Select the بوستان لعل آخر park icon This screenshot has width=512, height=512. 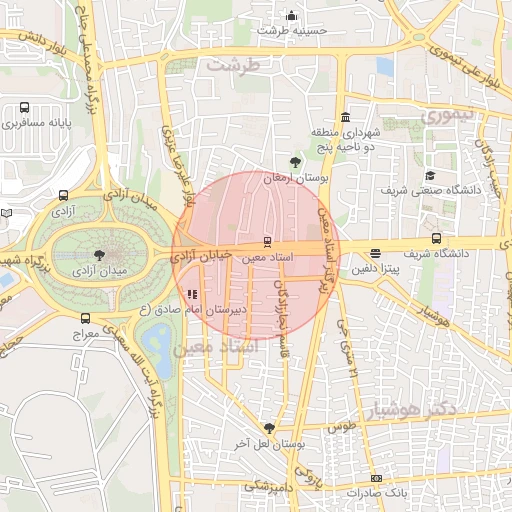pos(269,428)
